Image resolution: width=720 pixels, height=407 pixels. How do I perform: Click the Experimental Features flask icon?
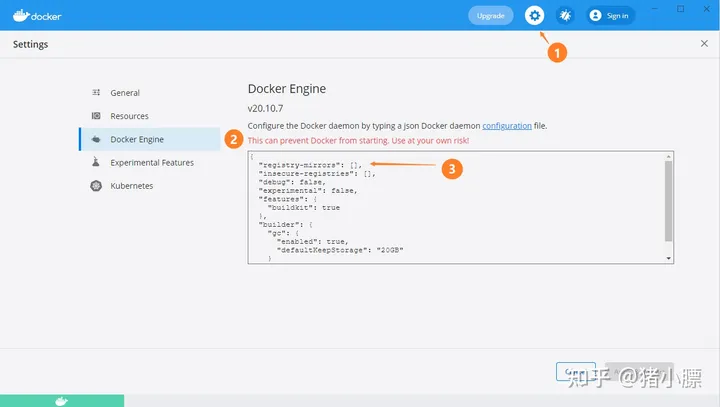coord(96,162)
